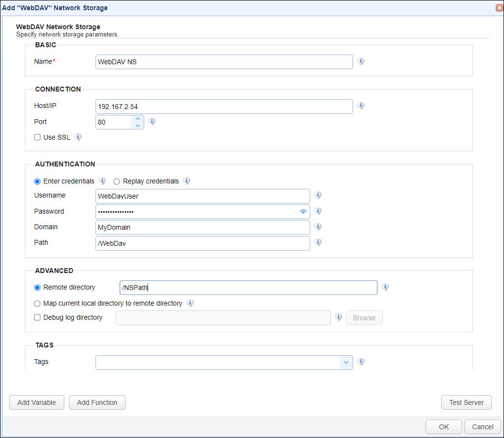Viewport: 504px width, 438px height.
Task: Click the Path field "/WebDav"
Action: 203,243
